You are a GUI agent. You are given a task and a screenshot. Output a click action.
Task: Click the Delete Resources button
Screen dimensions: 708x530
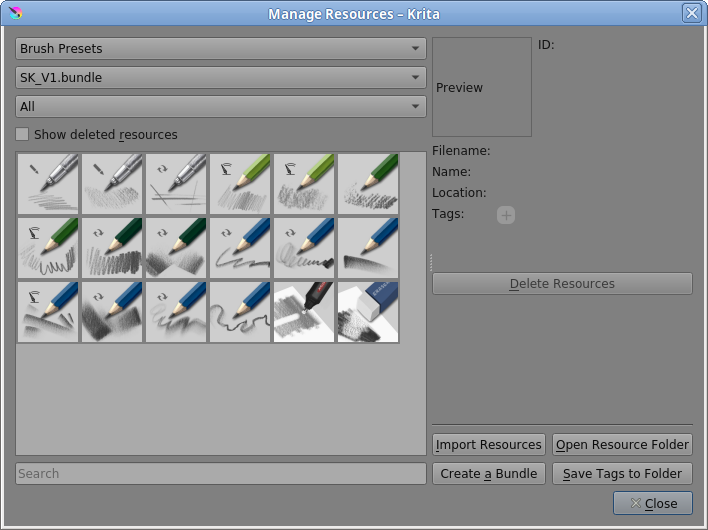562,284
